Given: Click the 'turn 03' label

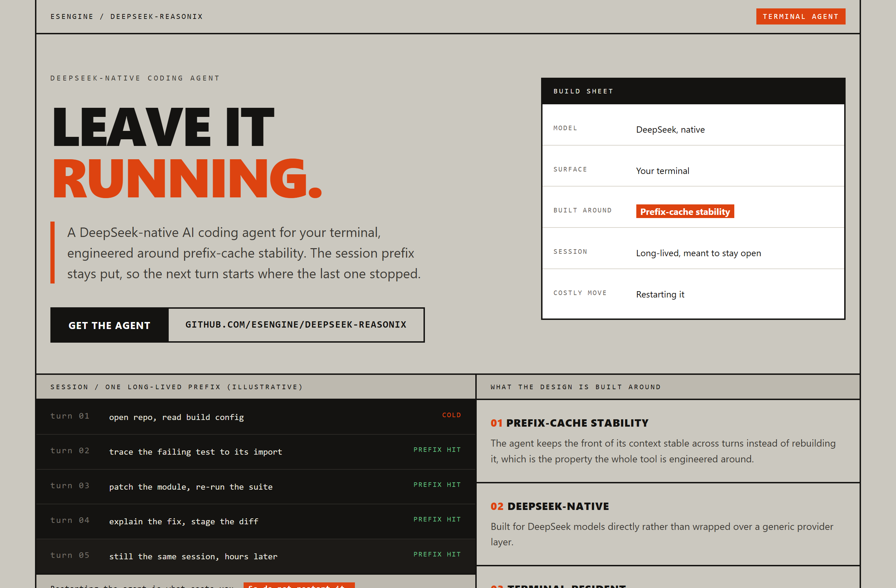Looking at the screenshot, I should (70, 485).
